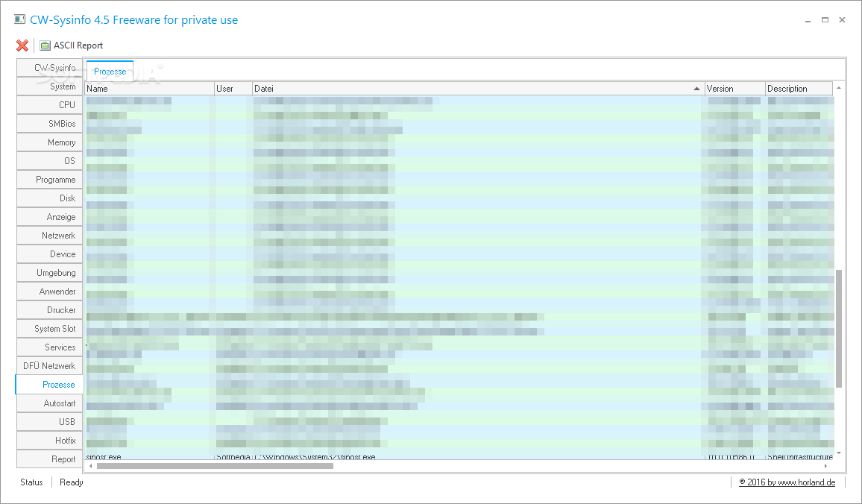
Task: Click the horizontal scrollbar left arrow
Action: point(91,466)
